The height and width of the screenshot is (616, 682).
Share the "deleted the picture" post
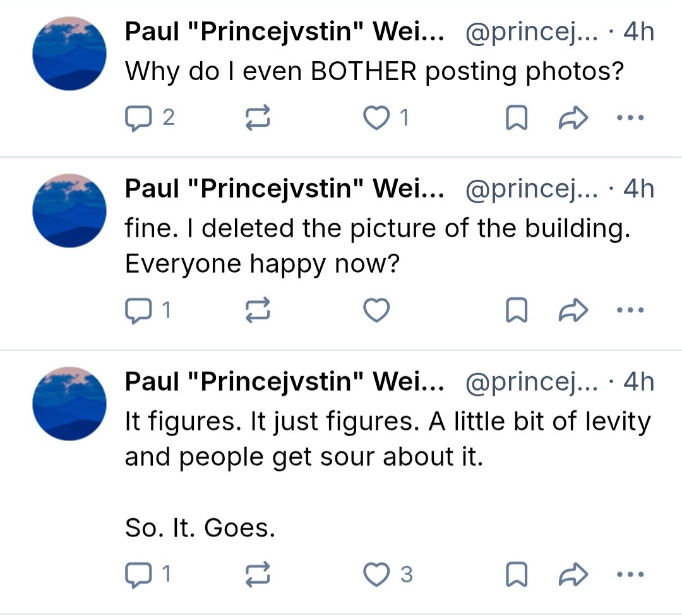pyautogui.click(x=573, y=310)
